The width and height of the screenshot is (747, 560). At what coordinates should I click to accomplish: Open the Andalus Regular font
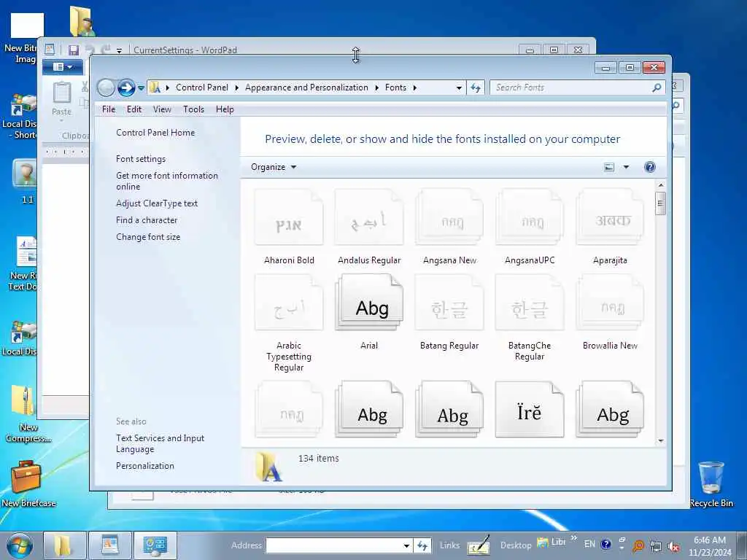click(x=369, y=227)
